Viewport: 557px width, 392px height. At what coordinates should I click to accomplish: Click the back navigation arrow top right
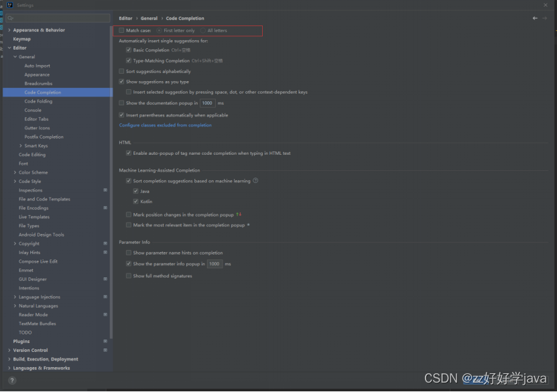pos(535,18)
